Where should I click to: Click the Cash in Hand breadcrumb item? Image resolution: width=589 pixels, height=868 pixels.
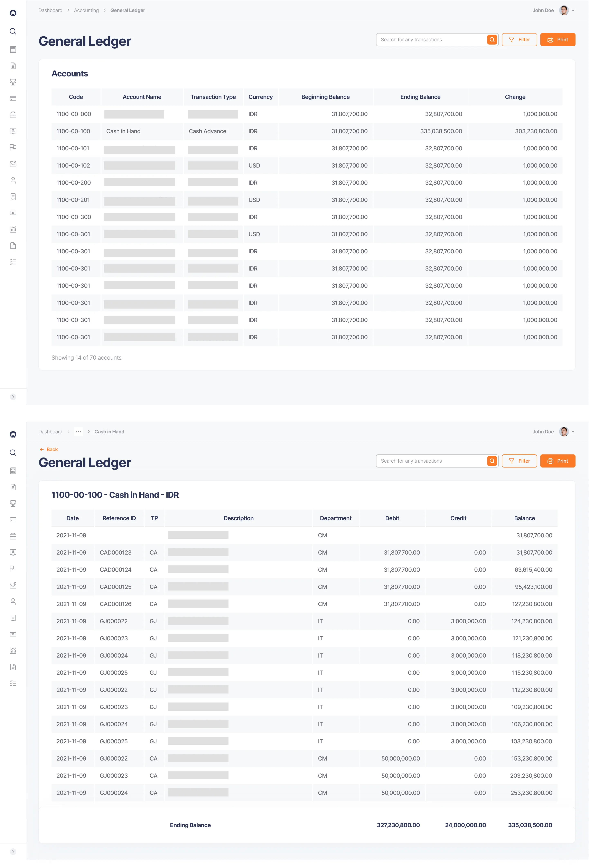point(109,432)
